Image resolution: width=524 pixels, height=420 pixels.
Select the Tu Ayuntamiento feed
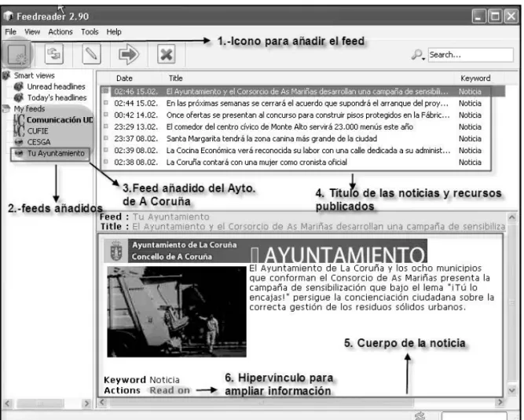[56, 153]
